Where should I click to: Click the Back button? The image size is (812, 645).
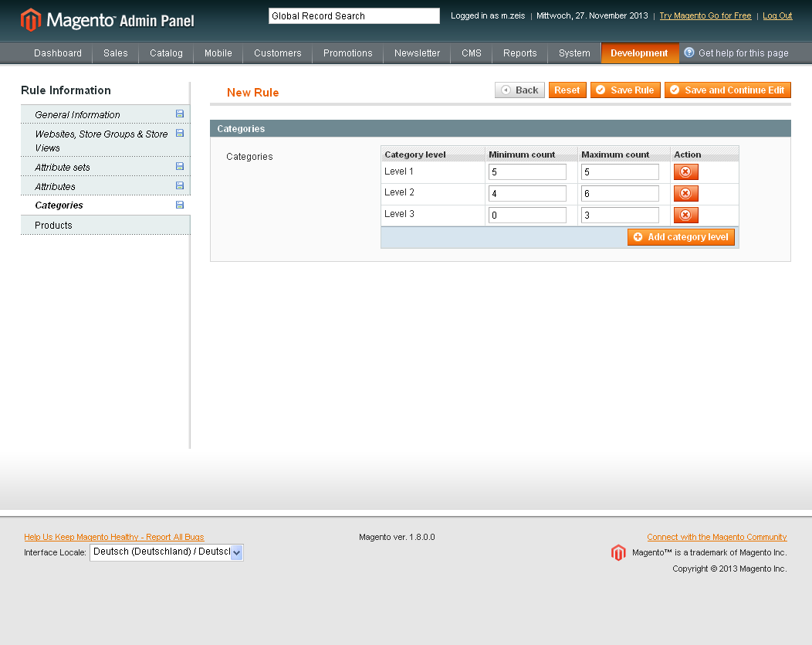click(519, 90)
